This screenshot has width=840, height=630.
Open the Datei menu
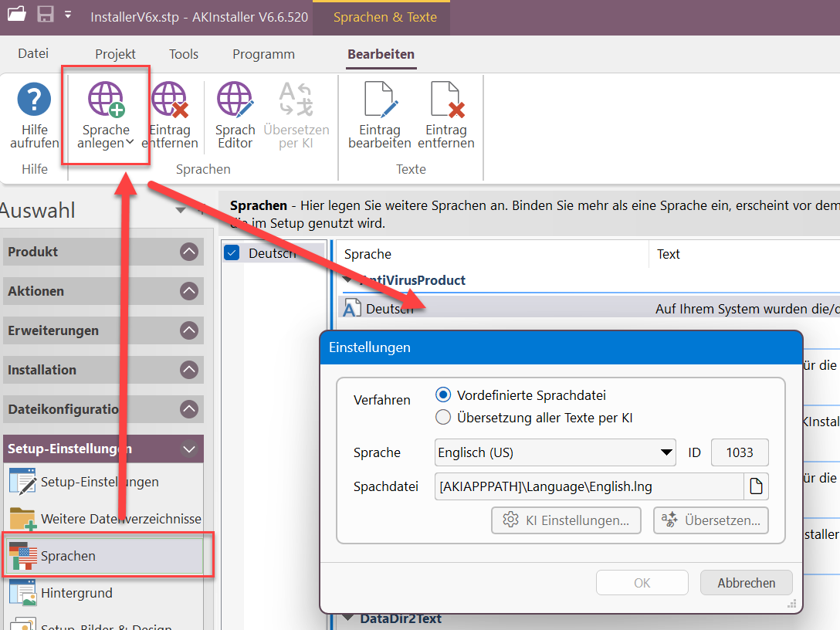point(33,53)
